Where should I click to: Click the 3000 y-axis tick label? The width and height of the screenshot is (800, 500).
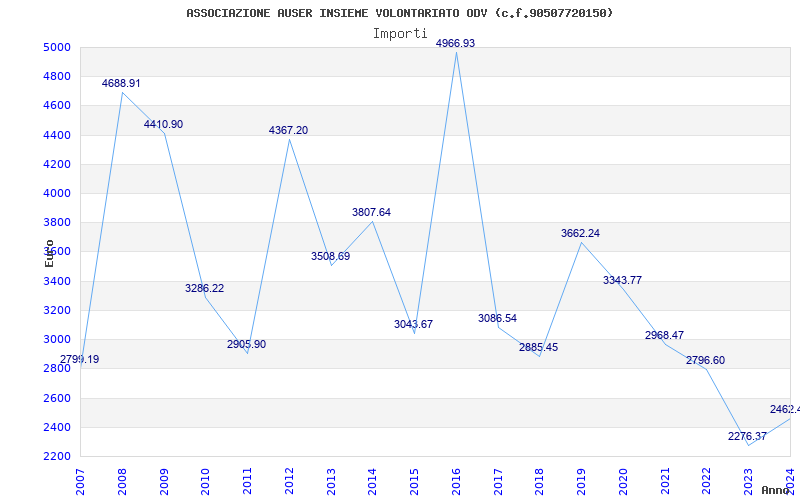57,339
